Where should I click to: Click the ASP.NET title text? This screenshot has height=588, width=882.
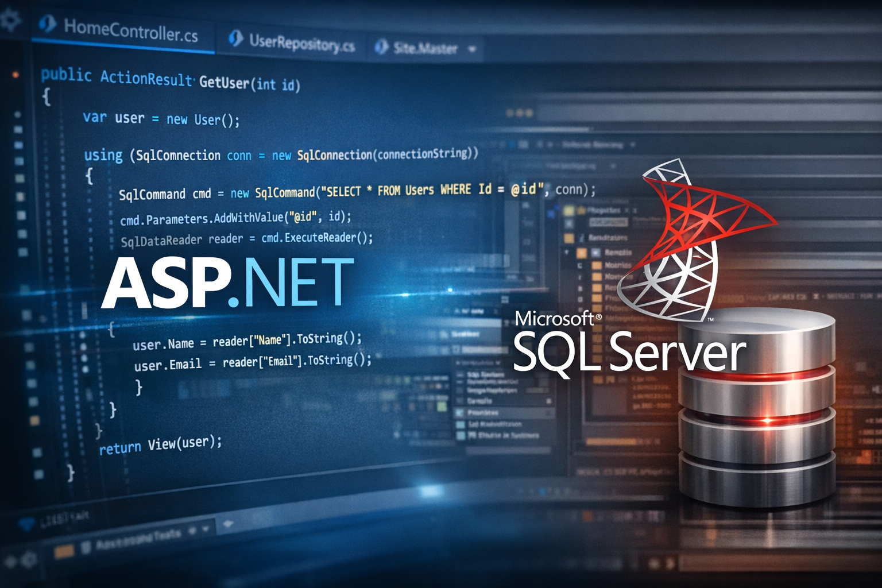pos(228,283)
